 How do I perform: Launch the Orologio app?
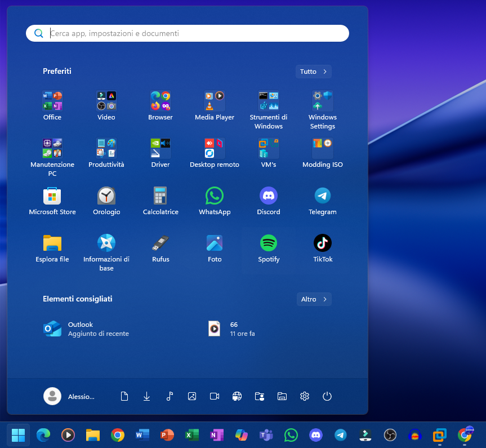pos(106,201)
